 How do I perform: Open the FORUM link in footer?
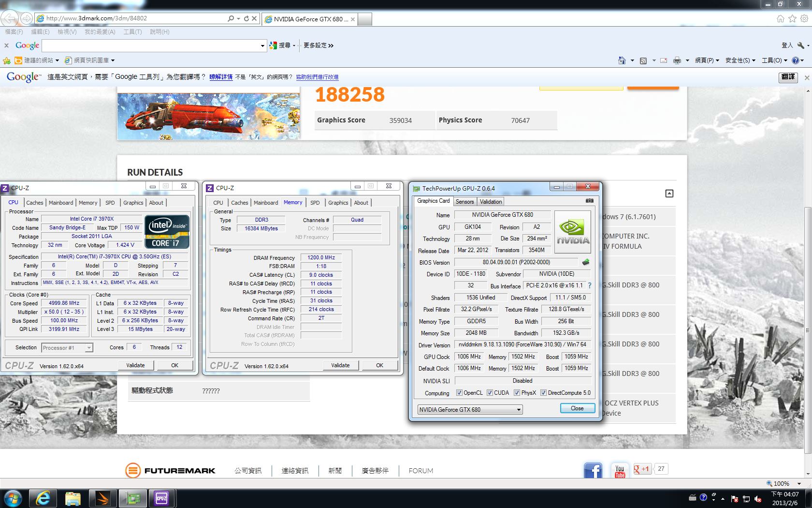pos(421,471)
